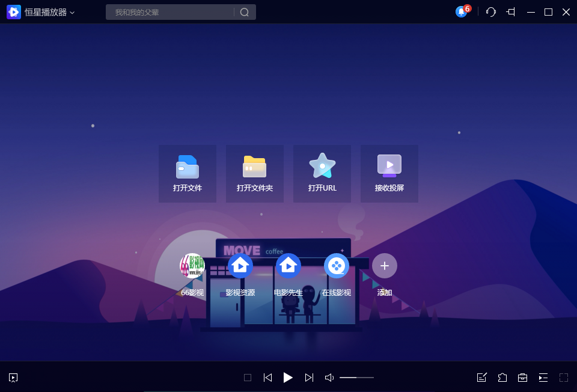The height and width of the screenshot is (392, 577).
Task: Open the 影视资源 shortcut
Action: coord(240,266)
